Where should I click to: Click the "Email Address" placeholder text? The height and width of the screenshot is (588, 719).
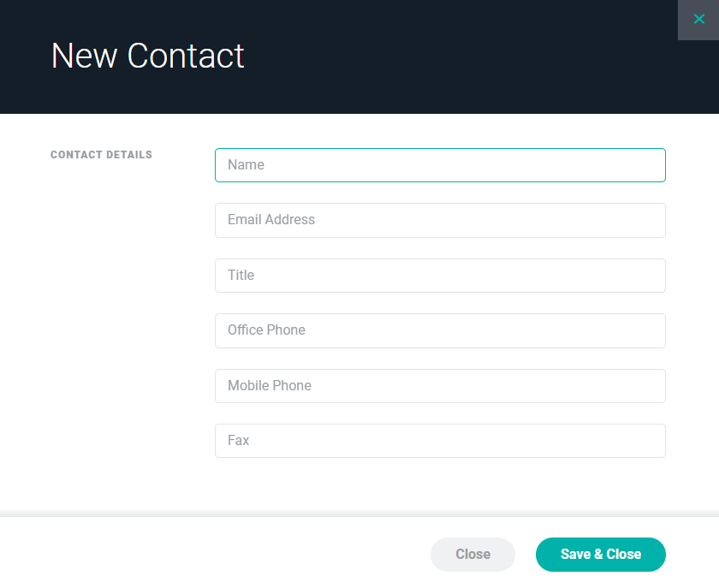271,220
